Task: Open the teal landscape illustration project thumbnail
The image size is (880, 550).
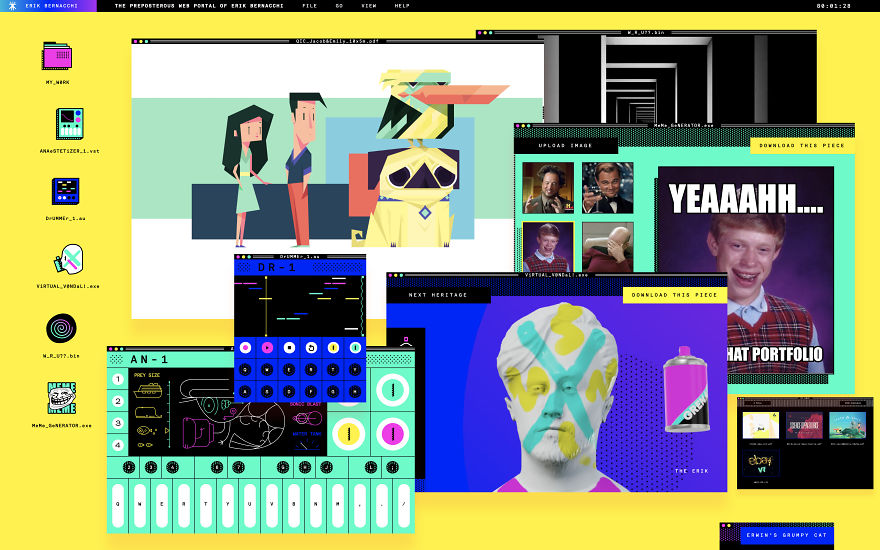Action: point(847,425)
